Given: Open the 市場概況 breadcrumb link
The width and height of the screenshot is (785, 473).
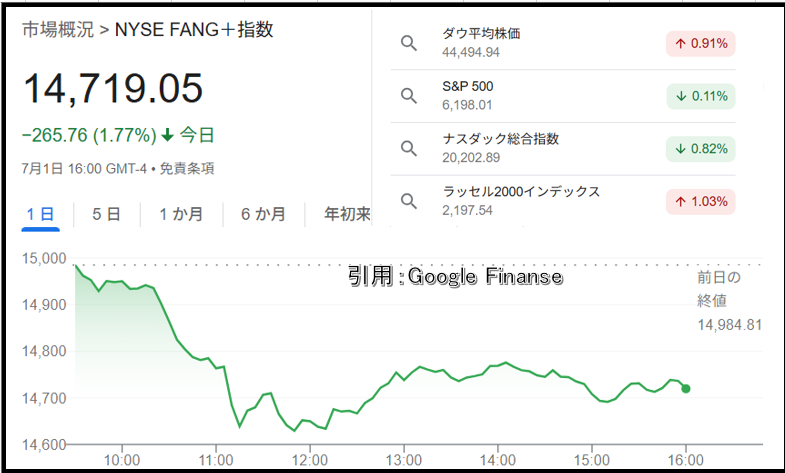Looking at the screenshot, I should click(58, 30).
